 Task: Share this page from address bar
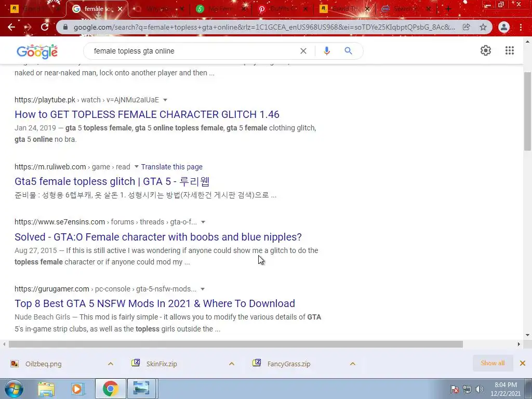(x=467, y=27)
